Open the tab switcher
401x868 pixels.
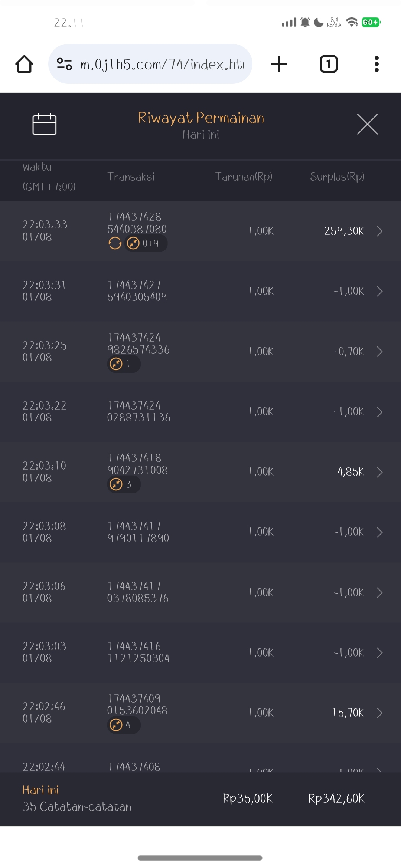click(329, 64)
